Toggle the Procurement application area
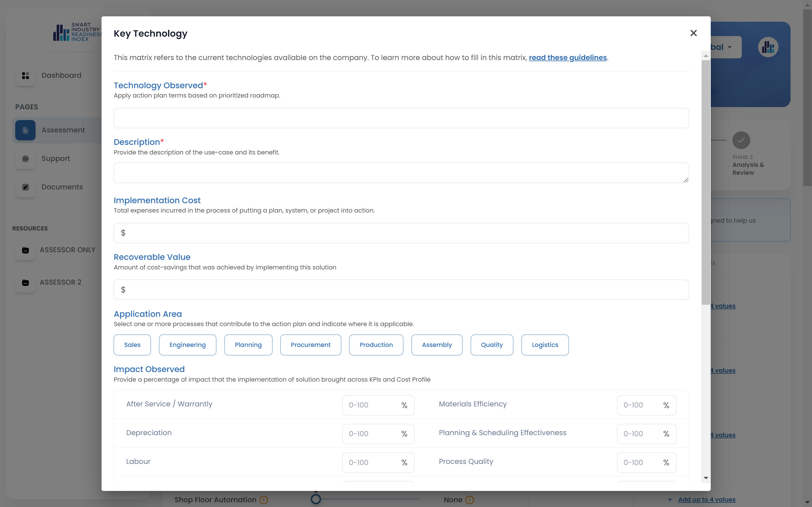The width and height of the screenshot is (812, 507). (x=310, y=345)
